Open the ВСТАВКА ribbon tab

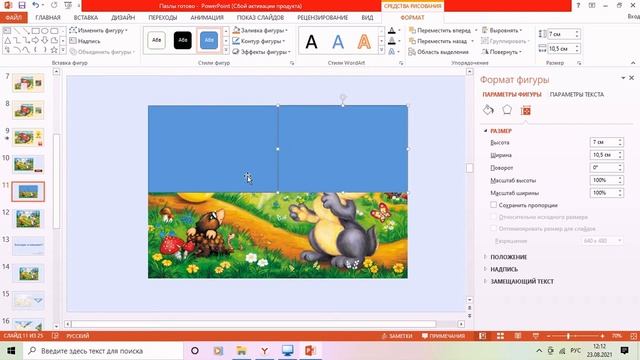point(86,18)
